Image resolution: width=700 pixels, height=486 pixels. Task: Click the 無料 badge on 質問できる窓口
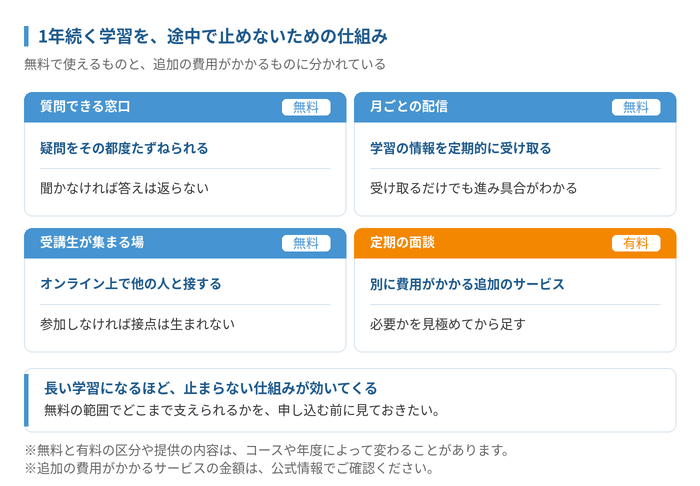coord(306,107)
